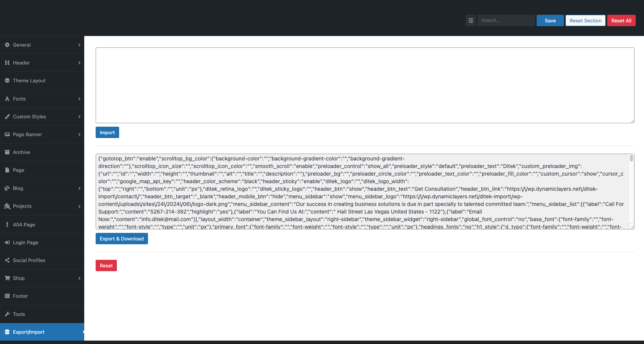Open the Tools menu item
This screenshot has height=344, width=644.
pyautogui.click(x=42, y=314)
